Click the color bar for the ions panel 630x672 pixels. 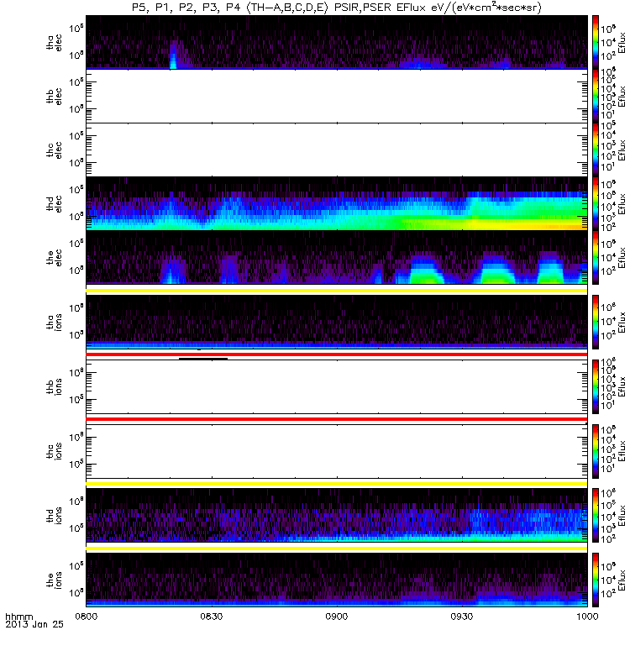[x=596, y=580]
